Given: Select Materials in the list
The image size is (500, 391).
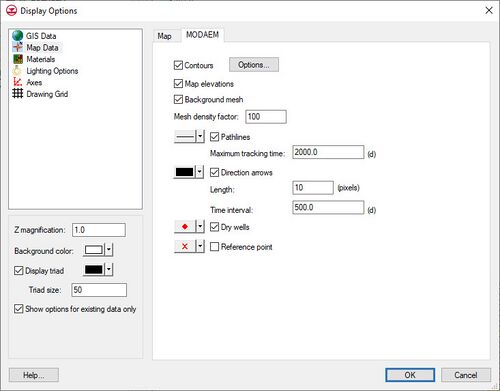Looking at the screenshot, I should point(41,59).
